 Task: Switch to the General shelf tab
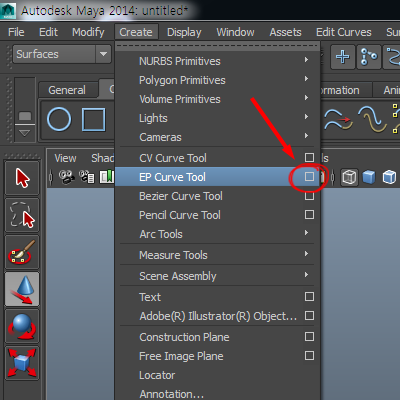67,90
